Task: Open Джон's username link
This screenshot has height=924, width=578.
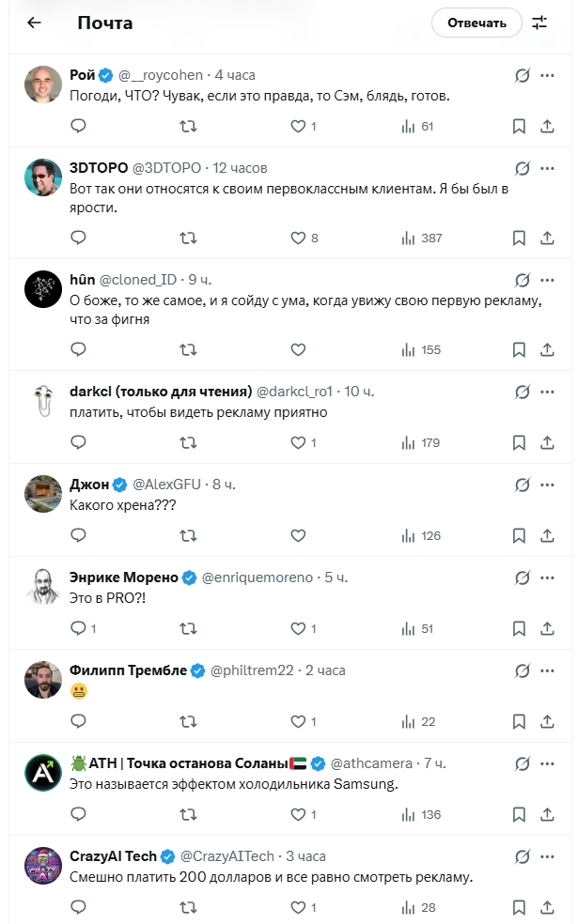Action: 89,485
